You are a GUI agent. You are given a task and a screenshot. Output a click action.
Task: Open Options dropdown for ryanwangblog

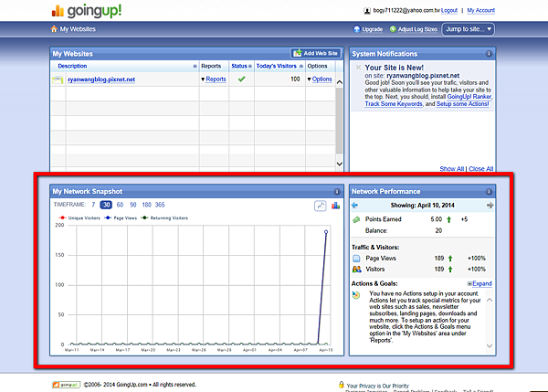[320, 79]
